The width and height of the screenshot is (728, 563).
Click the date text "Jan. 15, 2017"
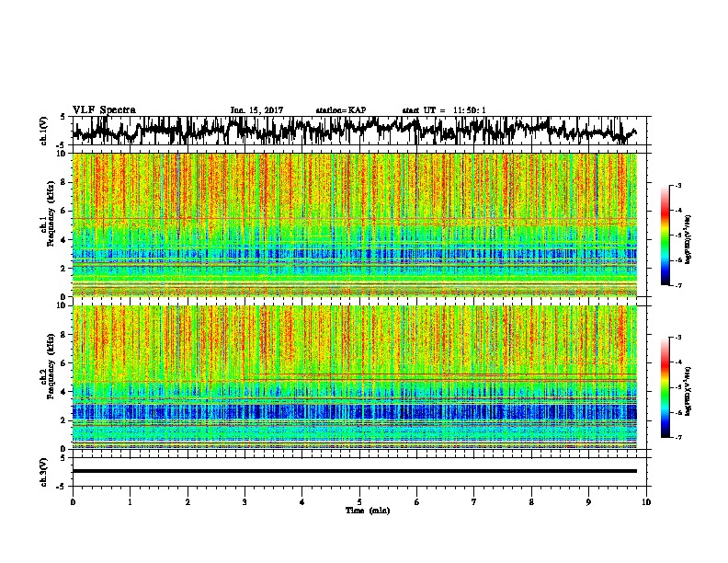(x=256, y=110)
